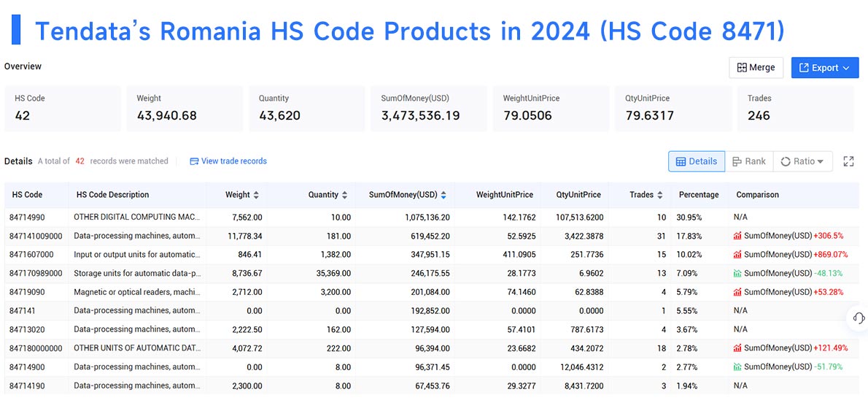Click the +121.49% comparison value

point(830,348)
